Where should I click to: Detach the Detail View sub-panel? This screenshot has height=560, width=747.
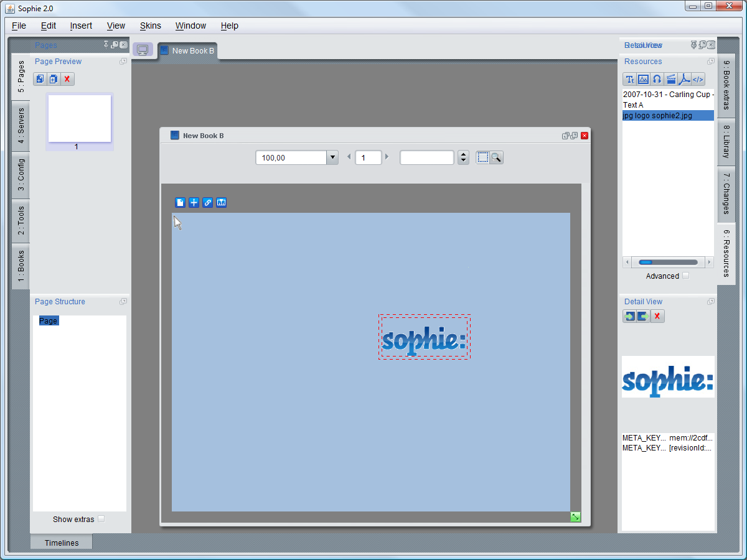point(711,302)
